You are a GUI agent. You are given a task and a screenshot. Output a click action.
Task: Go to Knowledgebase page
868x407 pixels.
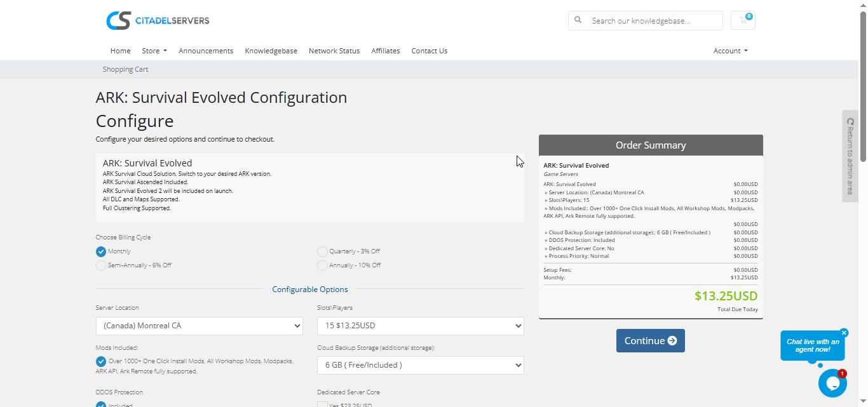point(271,51)
